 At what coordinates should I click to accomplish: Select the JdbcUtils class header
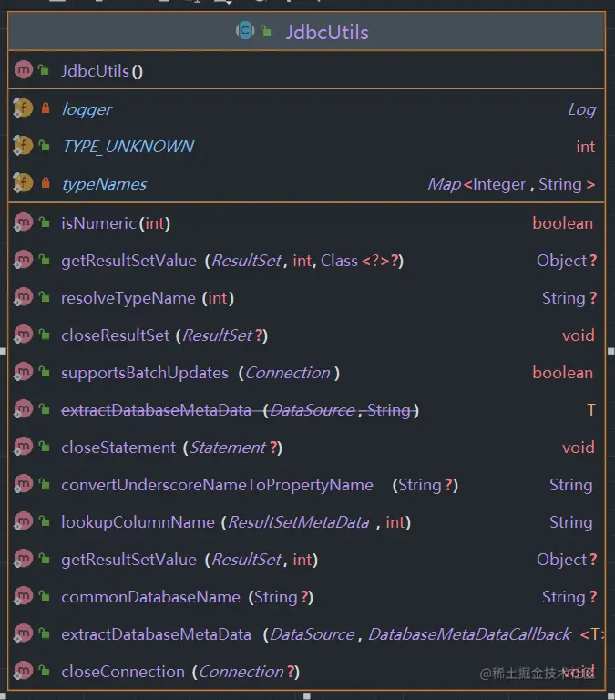tap(326, 32)
